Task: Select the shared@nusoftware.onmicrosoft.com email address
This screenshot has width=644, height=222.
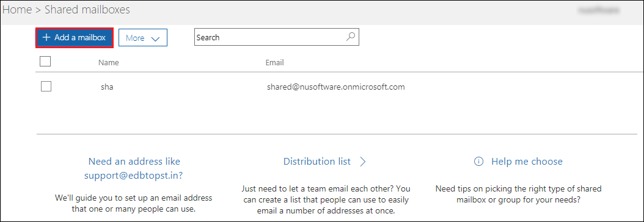Action: [336, 87]
